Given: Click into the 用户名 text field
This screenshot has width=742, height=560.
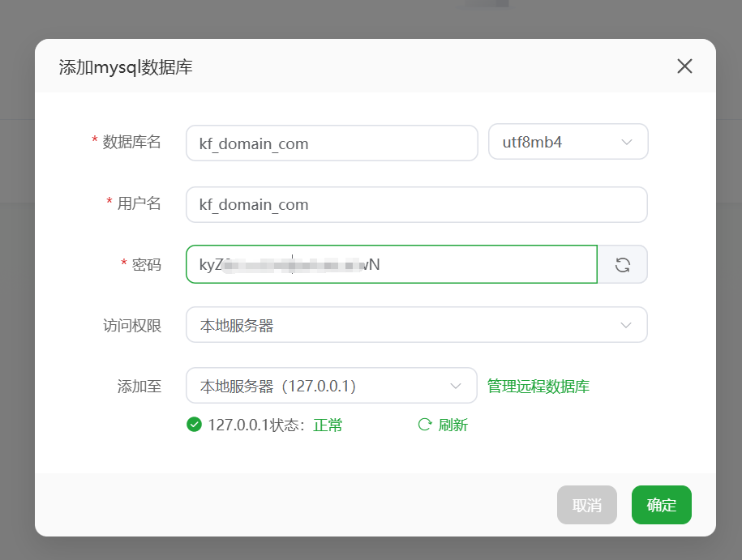Looking at the screenshot, I should tap(416, 205).
